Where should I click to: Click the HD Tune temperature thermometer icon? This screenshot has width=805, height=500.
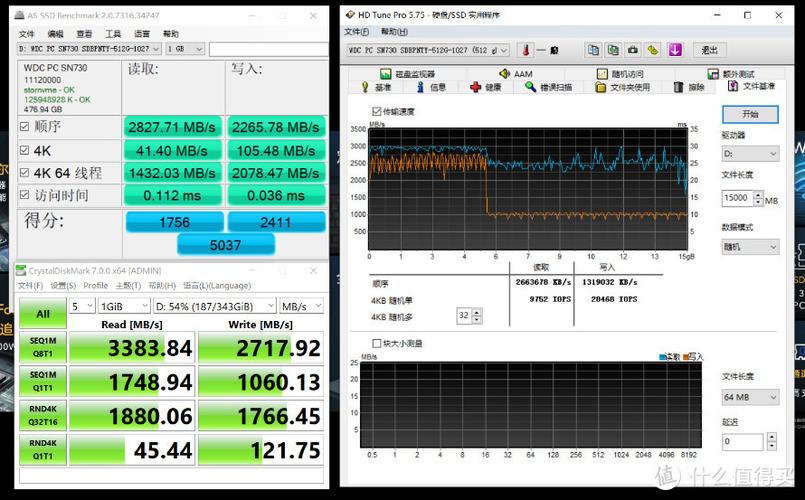(526, 50)
